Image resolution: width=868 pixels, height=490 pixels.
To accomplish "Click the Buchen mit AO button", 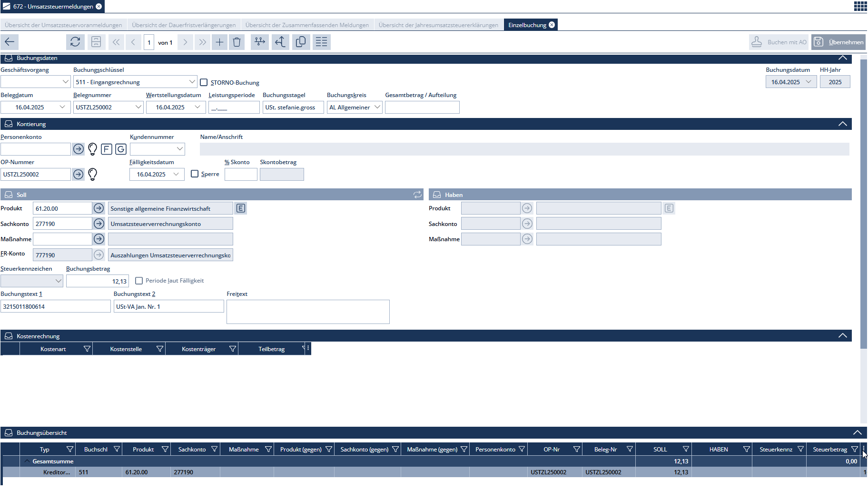I will 779,42.
